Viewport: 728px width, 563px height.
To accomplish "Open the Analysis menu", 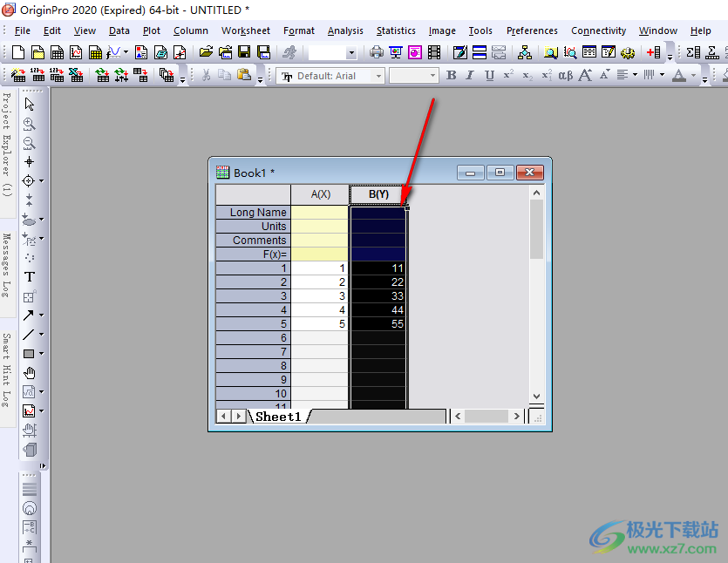I will pos(345,31).
